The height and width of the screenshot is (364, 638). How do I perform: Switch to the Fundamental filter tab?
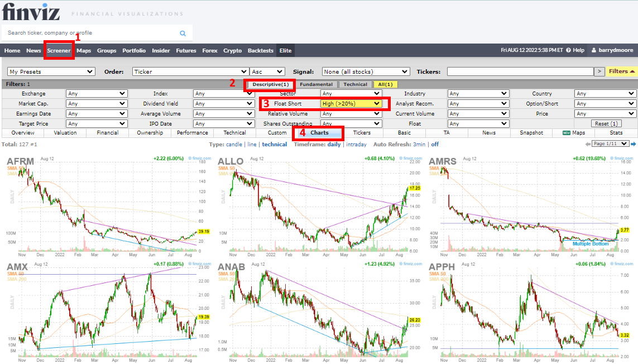316,85
